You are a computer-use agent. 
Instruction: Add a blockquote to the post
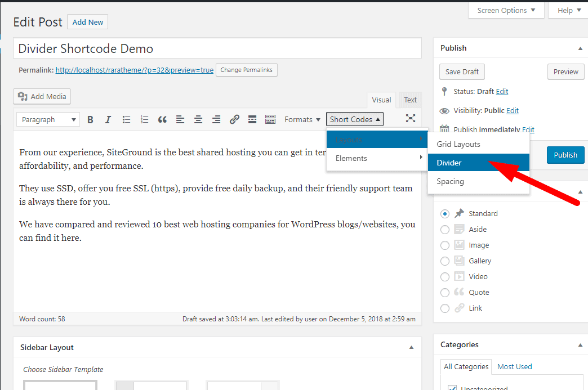[x=162, y=119]
